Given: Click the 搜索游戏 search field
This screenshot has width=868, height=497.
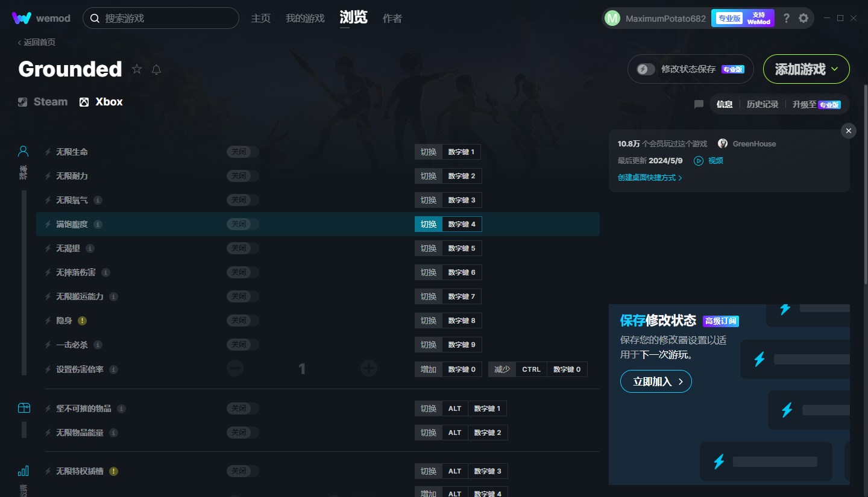Looking at the screenshot, I should coord(161,18).
